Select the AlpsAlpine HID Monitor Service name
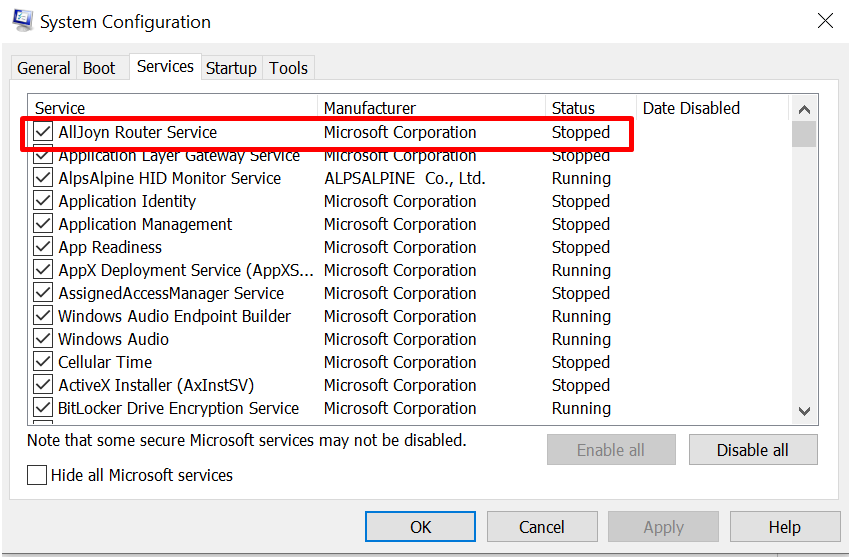Screen dimensions: 852x557 170,178
